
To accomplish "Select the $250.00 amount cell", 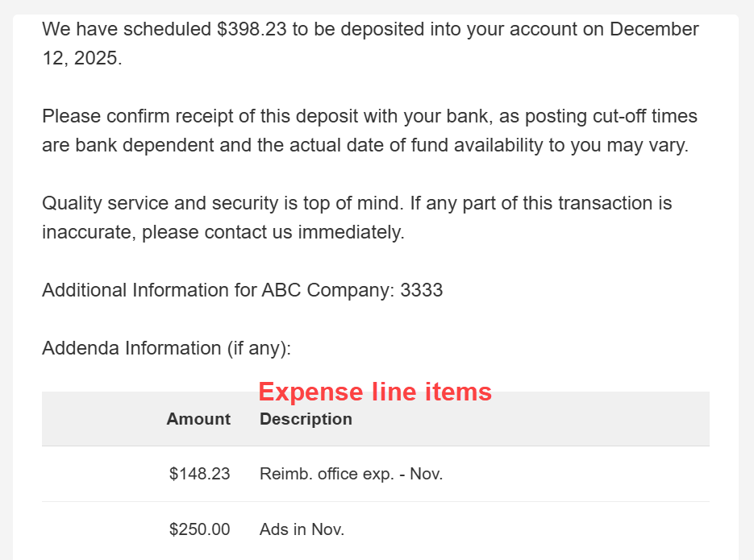I will 199,529.
